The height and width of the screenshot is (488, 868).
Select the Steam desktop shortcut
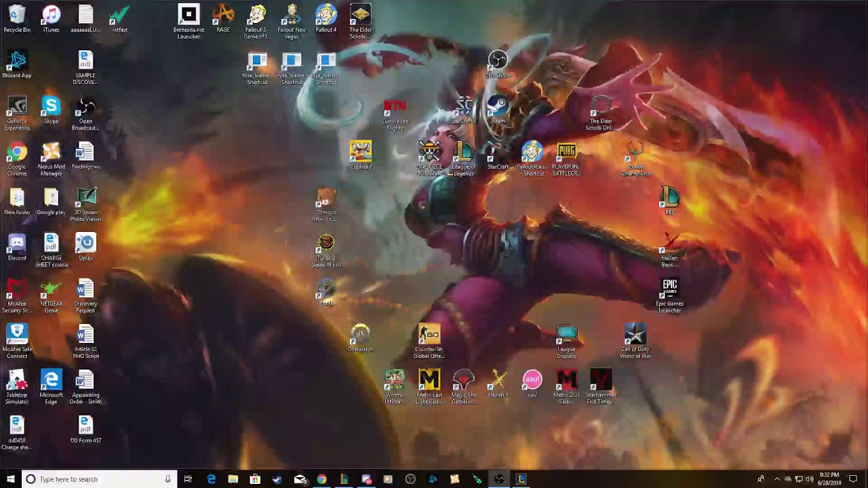pyautogui.click(x=498, y=110)
